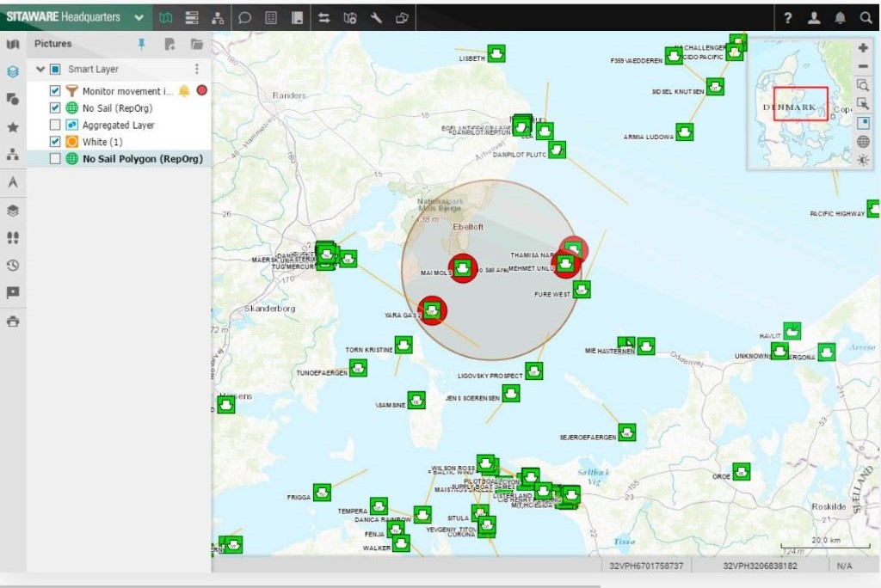
Task: Pin the Pictures panel
Action: pyautogui.click(x=141, y=44)
